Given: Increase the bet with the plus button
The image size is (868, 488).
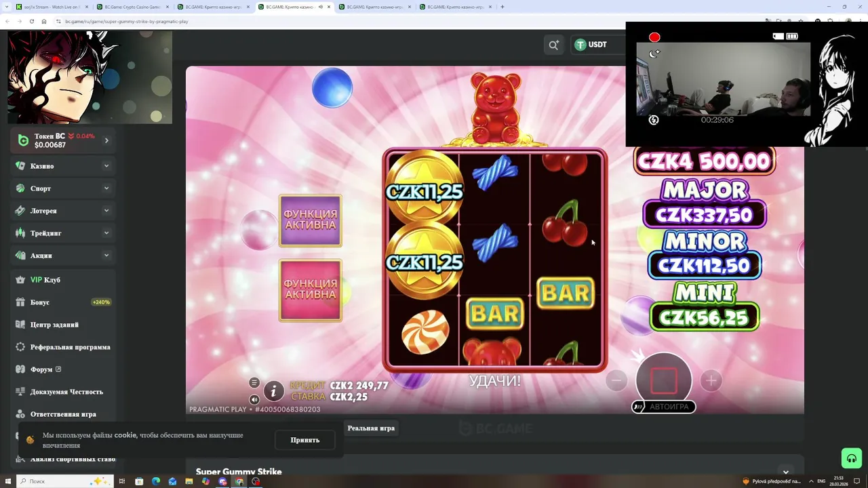Looking at the screenshot, I should (711, 381).
